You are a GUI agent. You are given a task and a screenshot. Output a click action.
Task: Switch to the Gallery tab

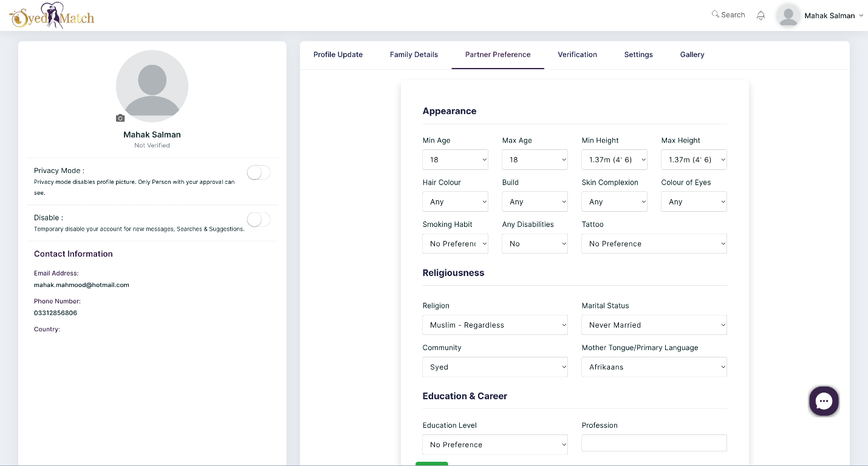[x=692, y=55]
